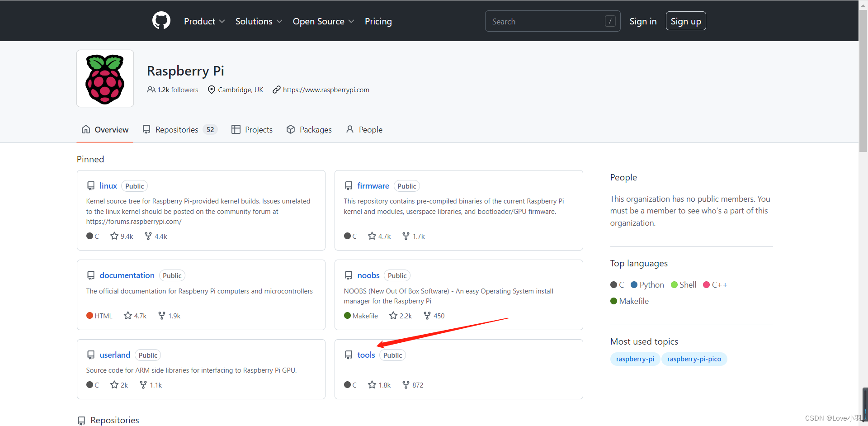Open the userland repository
This screenshot has height=426, width=868.
[115, 355]
